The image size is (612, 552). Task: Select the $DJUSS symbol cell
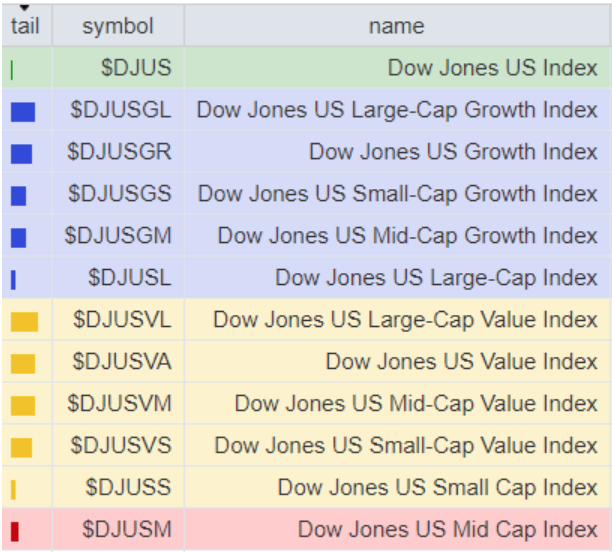click(128, 488)
